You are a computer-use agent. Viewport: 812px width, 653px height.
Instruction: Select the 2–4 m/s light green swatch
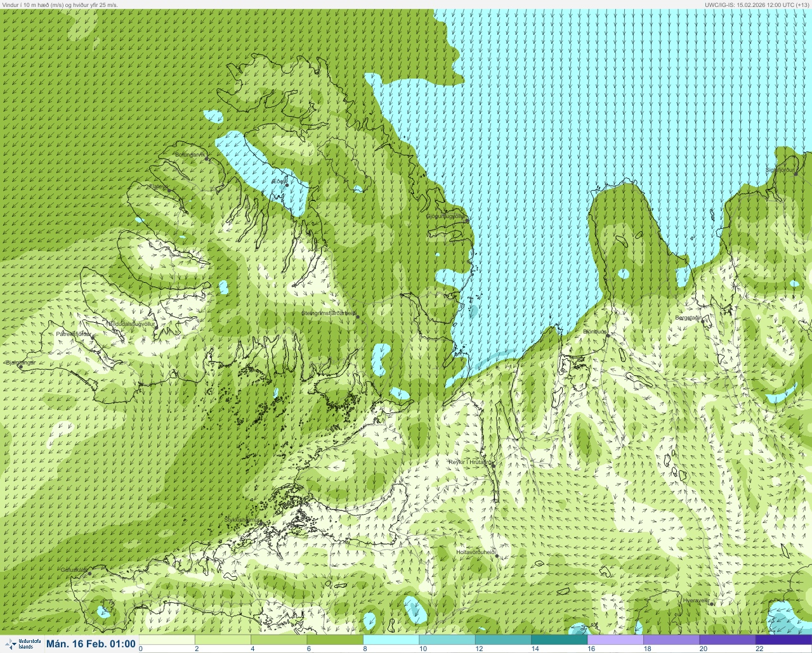223,640
